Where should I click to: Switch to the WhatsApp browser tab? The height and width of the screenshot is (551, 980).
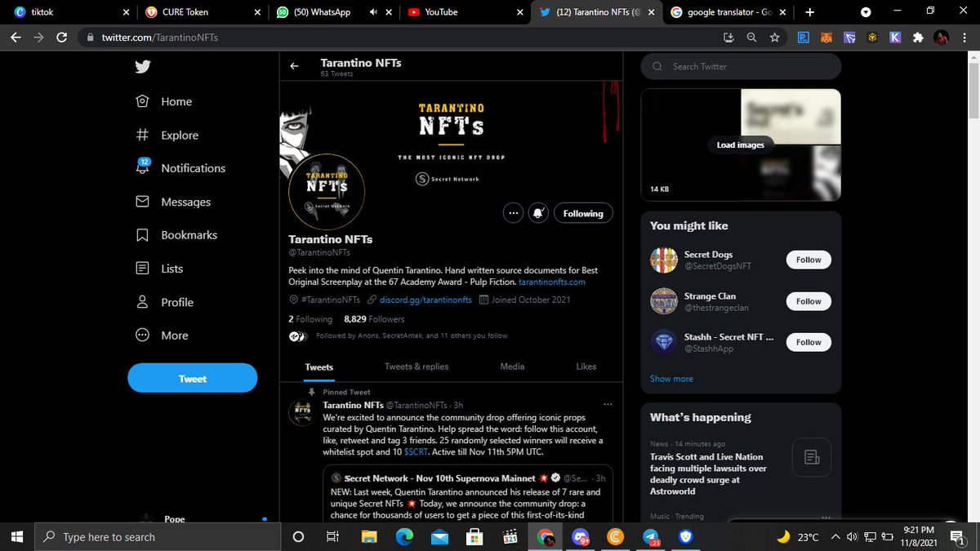click(333, 12)
